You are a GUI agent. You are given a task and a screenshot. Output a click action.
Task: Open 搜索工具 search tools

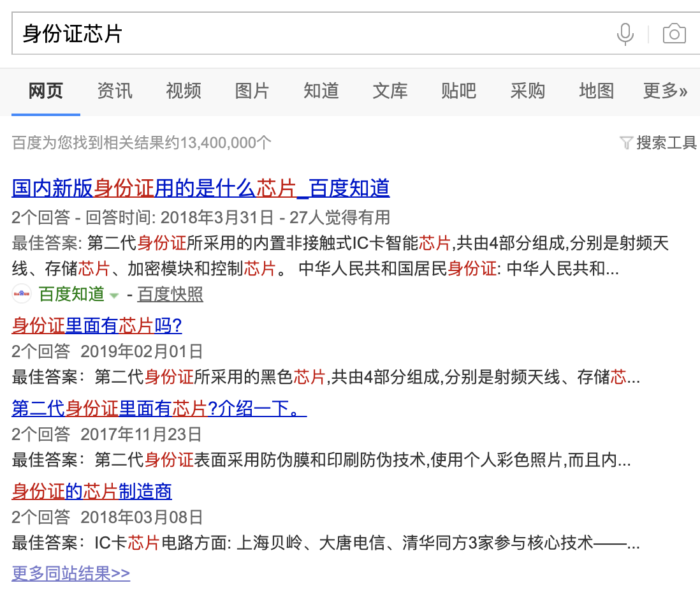(666, 143)
